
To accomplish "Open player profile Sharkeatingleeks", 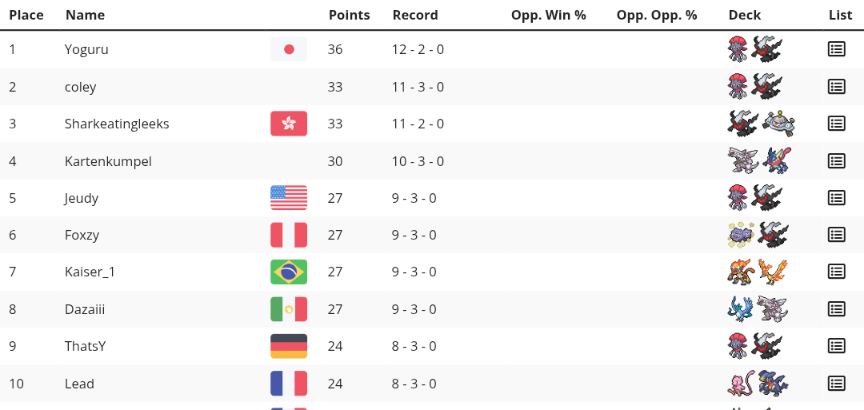I will click(117, 124).
